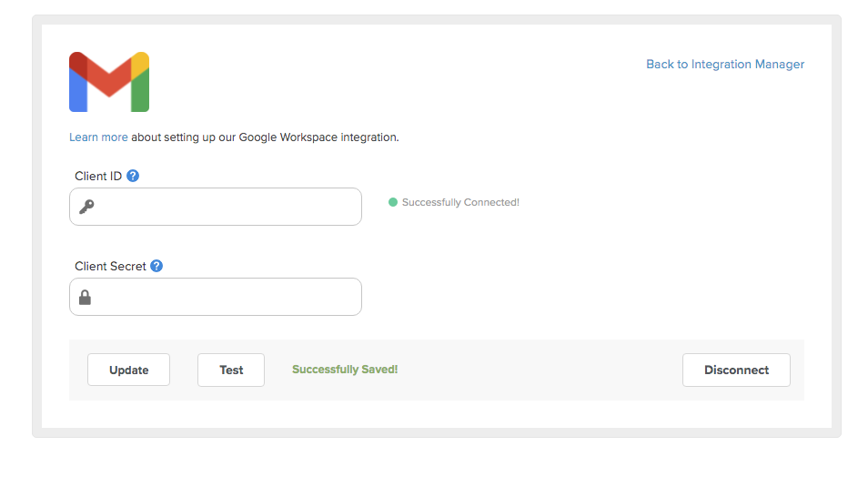
Task: Open the Client ID help question mark
Action: click(x=133, y=177)
